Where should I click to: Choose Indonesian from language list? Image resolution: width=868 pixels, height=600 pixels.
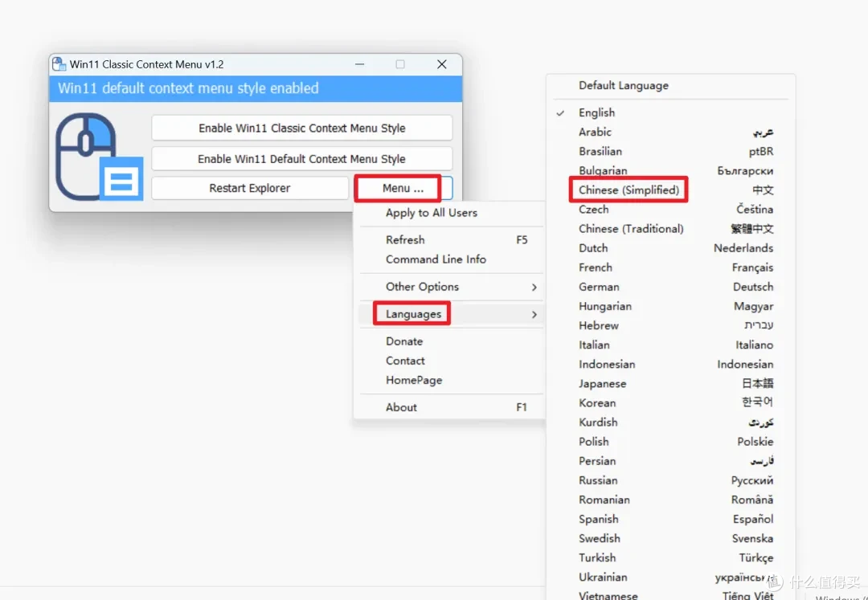[x=670, y=365]
